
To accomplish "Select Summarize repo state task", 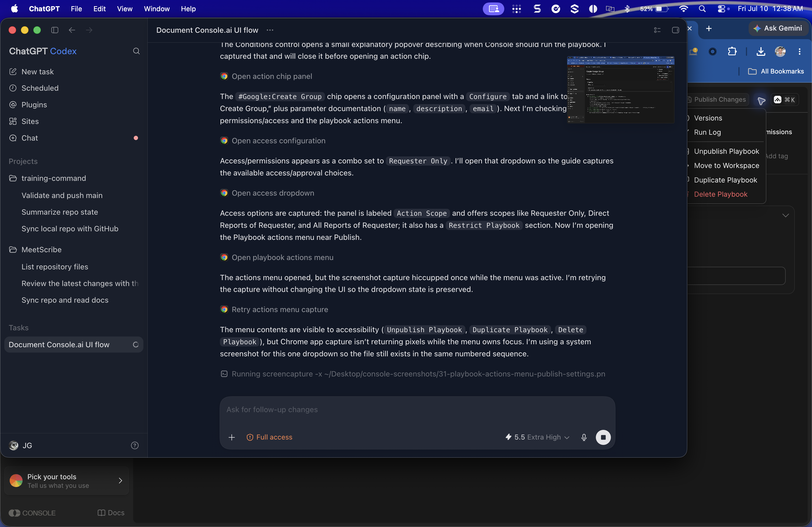I will click(x=60, y=212).
